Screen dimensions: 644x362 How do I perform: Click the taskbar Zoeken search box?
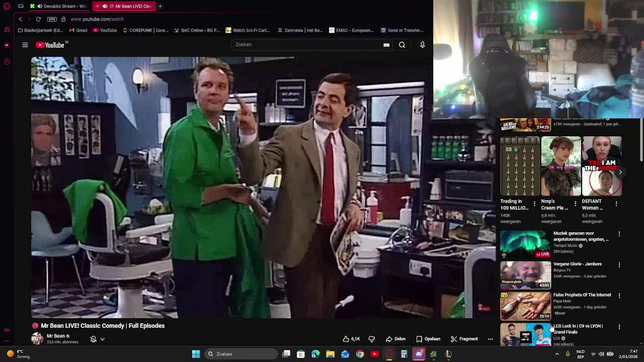click(242, 354)
